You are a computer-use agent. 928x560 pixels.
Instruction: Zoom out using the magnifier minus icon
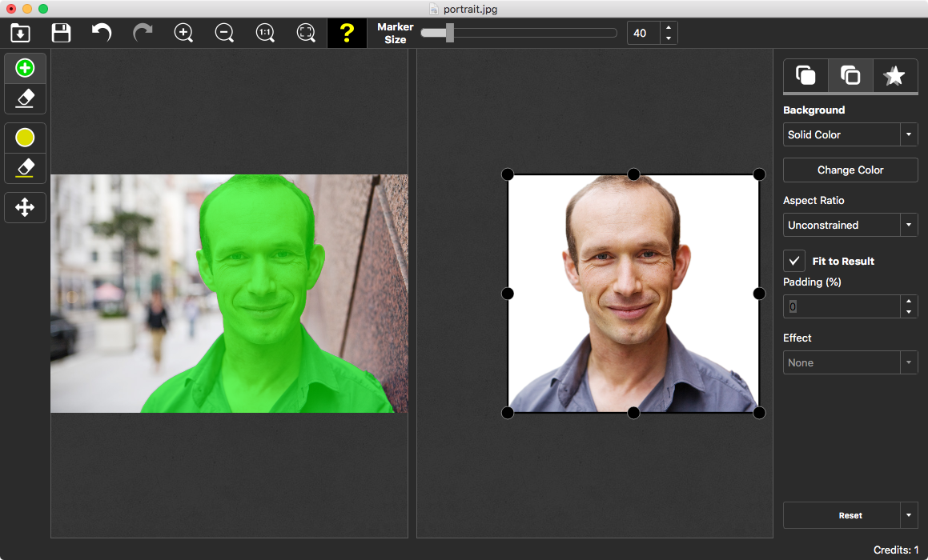(224, 33)
